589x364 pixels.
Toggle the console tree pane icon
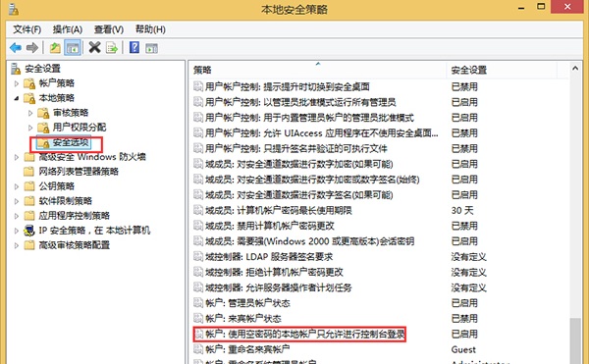point(73,48)
